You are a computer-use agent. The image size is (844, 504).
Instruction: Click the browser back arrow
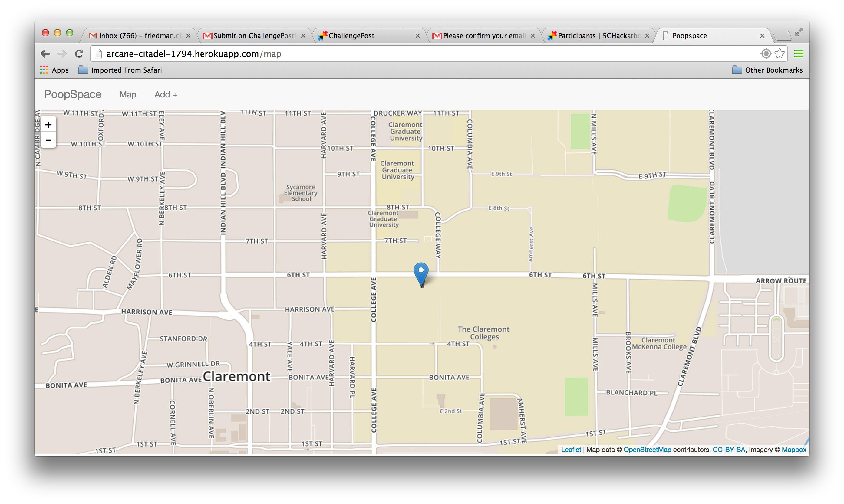pyautogui.click(x=45, y=54)
